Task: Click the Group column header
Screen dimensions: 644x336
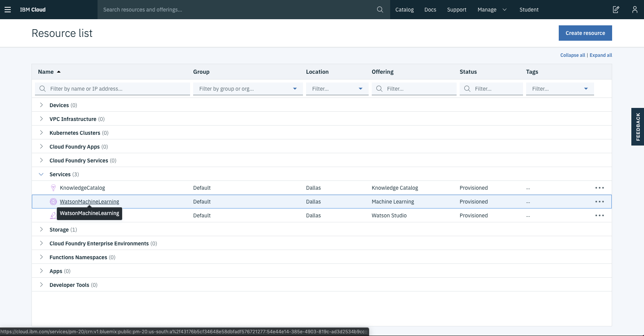Action: tap(201, 72)
